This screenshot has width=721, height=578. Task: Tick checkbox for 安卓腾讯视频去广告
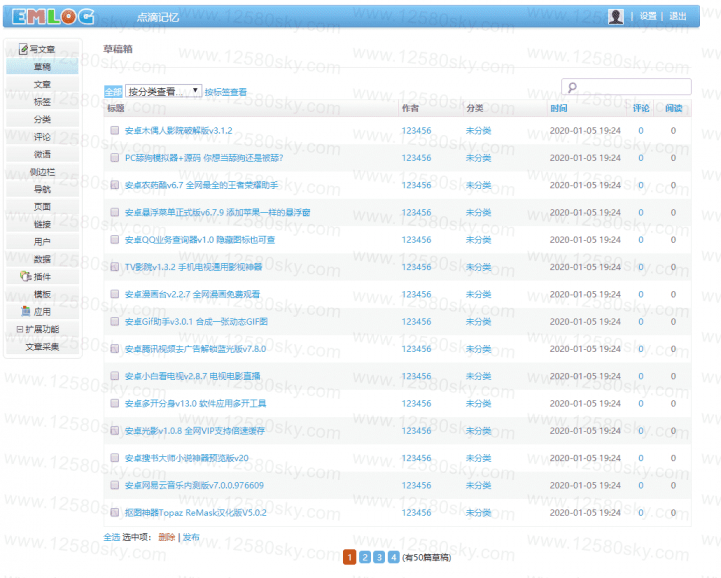pos(114,349)
